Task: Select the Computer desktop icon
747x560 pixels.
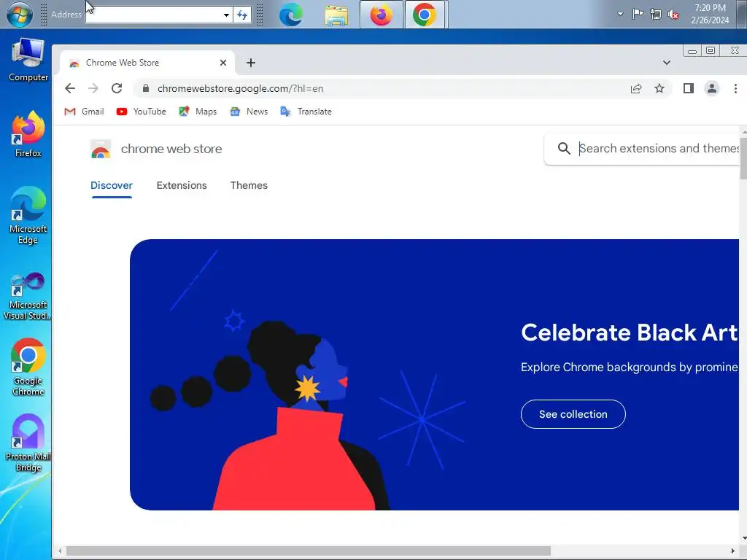Action: [28, 60]
